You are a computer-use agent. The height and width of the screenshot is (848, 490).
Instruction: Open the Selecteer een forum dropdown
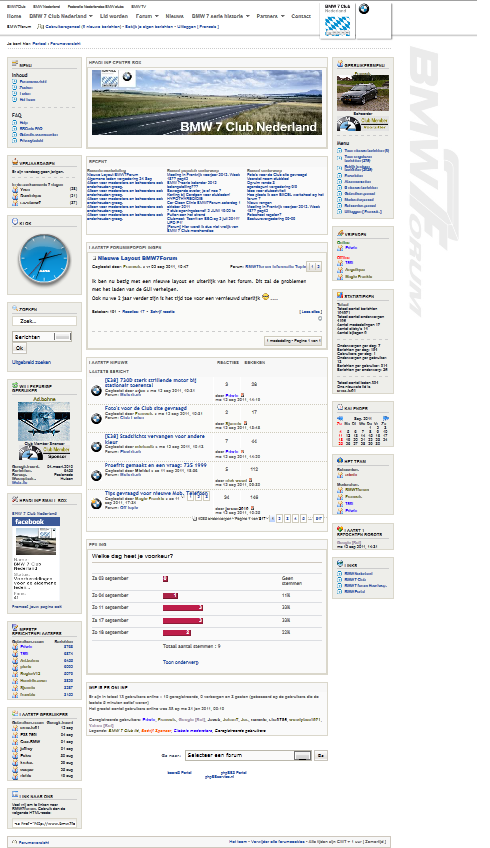(248, 756)
